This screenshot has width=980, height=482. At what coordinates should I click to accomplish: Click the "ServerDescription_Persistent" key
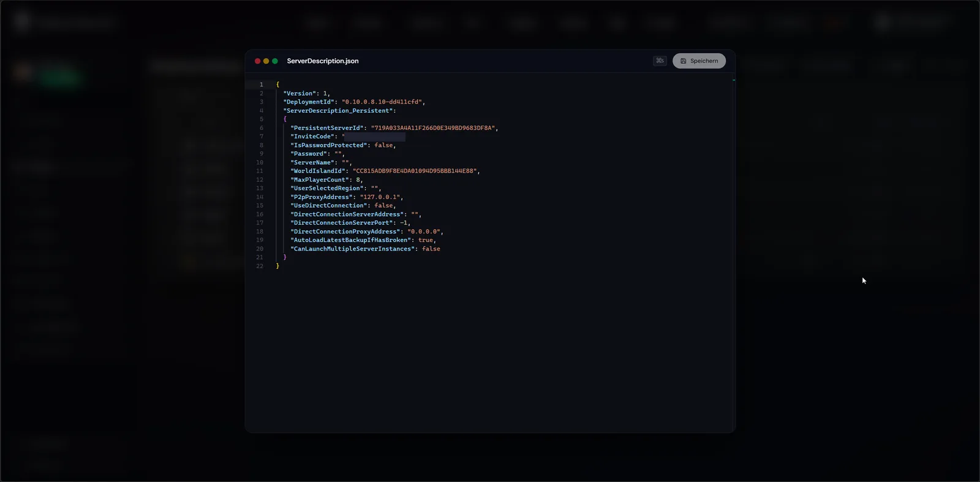pos(337,111)
